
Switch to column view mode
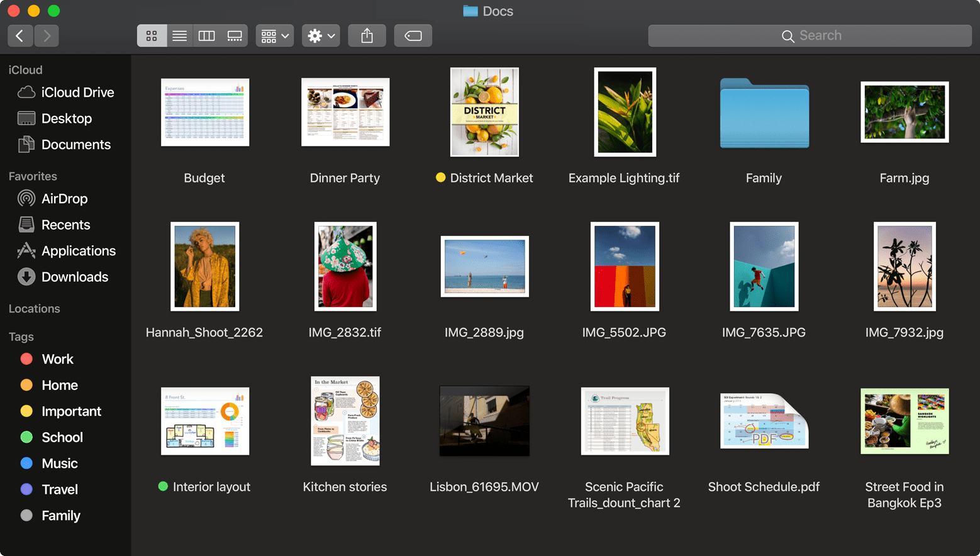(x=207, y=36)
